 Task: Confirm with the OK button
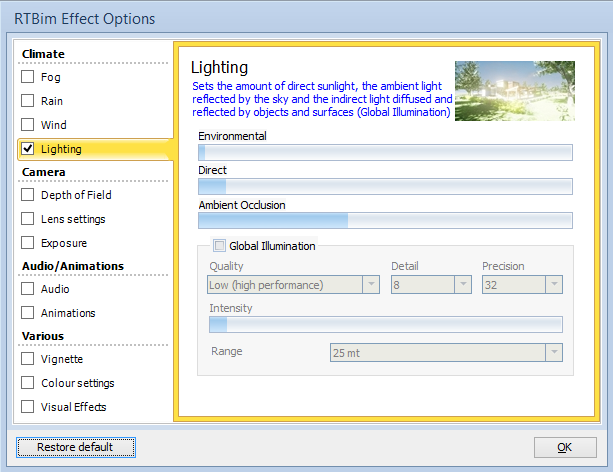(565, 447)
